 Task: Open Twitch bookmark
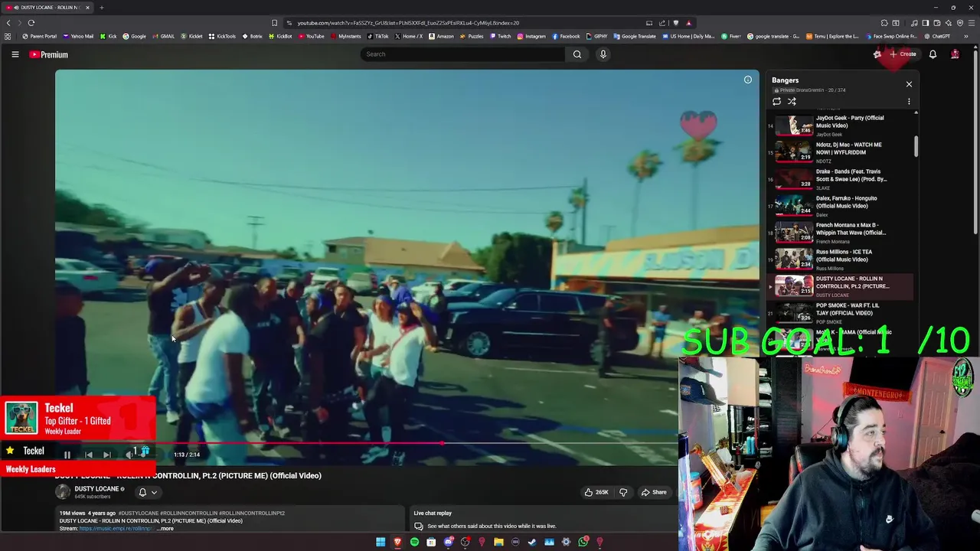point(501,36)
